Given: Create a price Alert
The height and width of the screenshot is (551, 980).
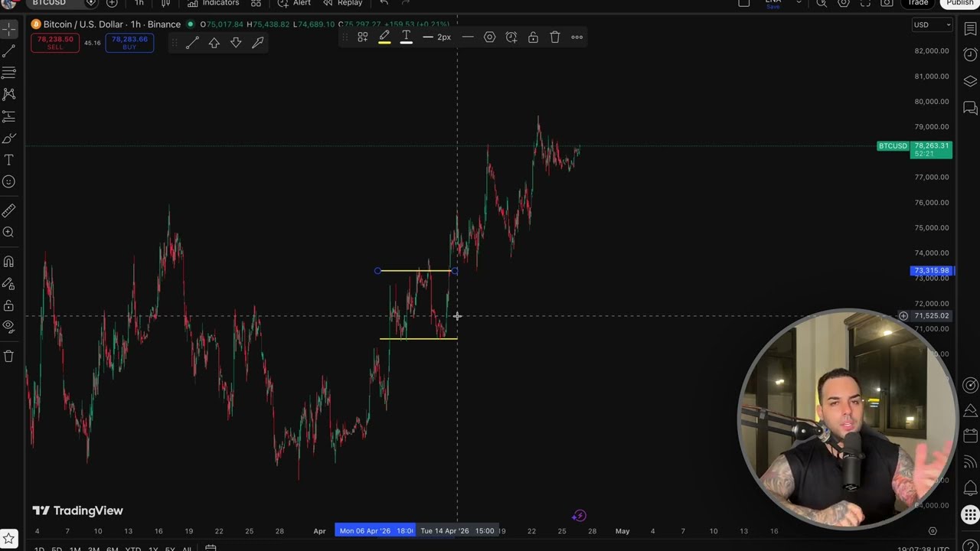Looking at the screenshot, I should tap(294, 3).
